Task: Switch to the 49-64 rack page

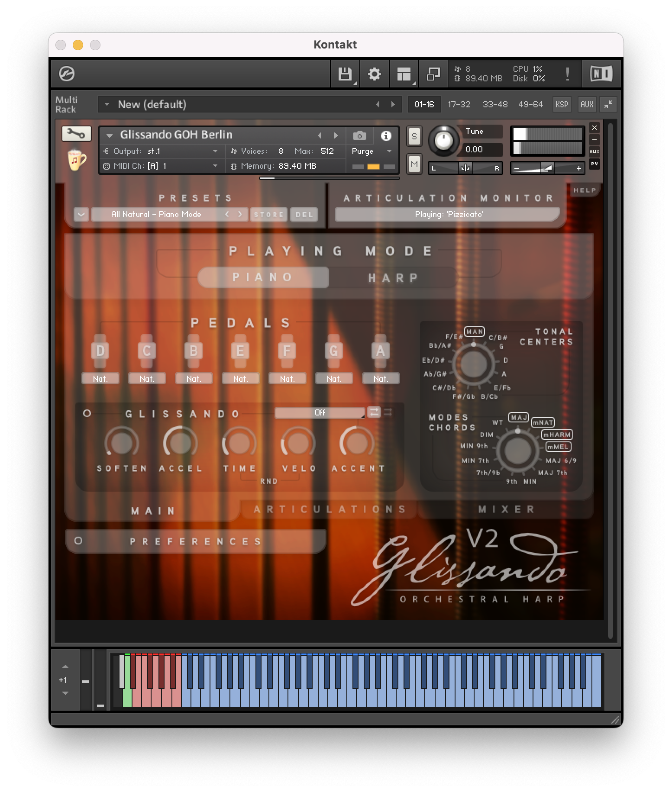Action: click(x=530, y=104)
